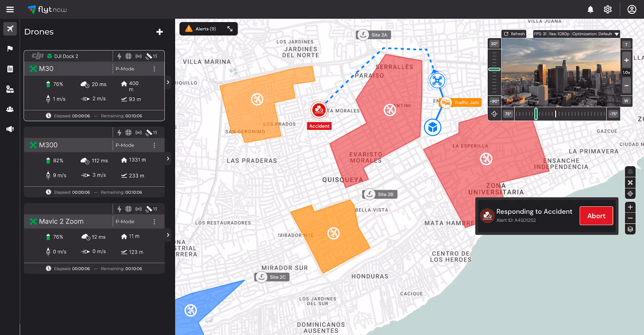Select the Mavic 2 Zoom drone name
This screenshot has width=644, height=335.
pyautogui.click(x=61, y=222)
